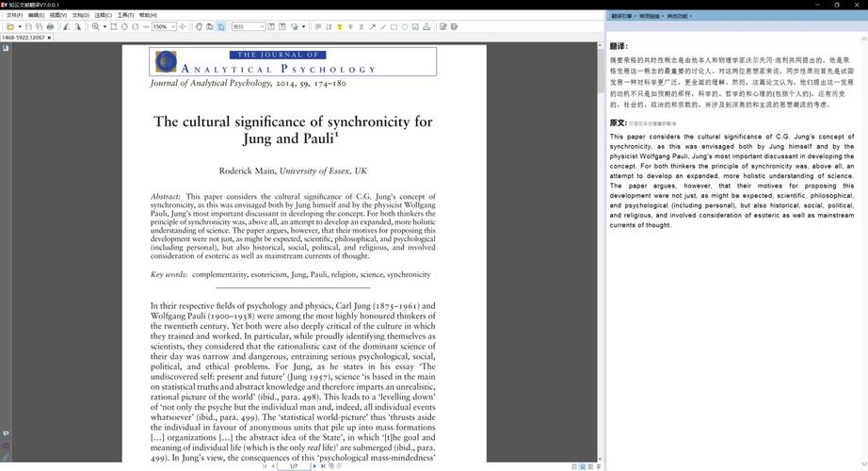This screenshot has width=868, height=471.
Task: Click the actual size circle icon
Action: coord(124,26)
